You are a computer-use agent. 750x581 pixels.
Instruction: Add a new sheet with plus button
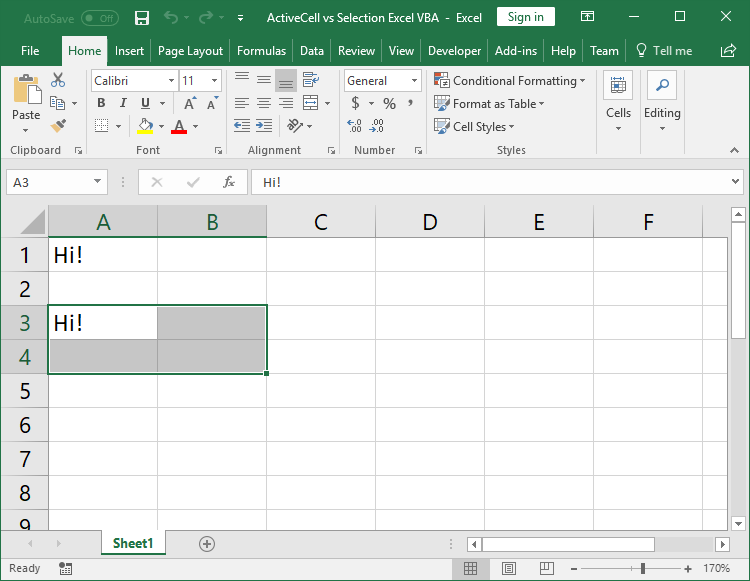[x=207, y=544]
